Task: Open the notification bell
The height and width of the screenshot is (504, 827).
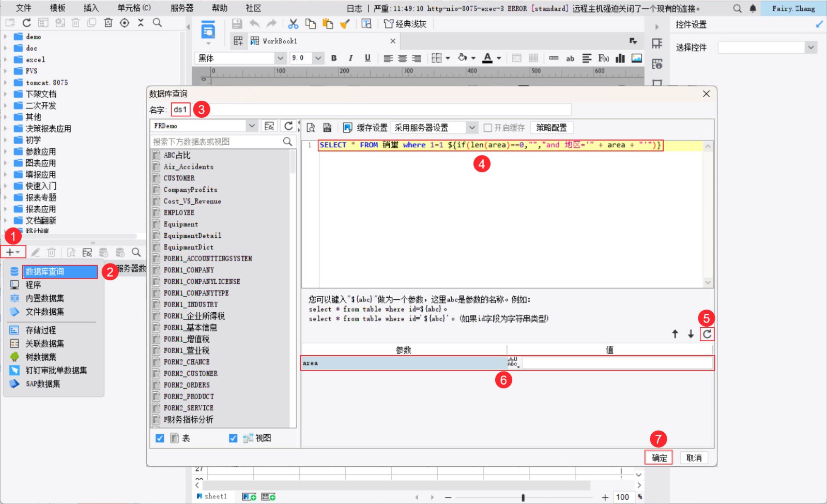Action: [753, 8]
